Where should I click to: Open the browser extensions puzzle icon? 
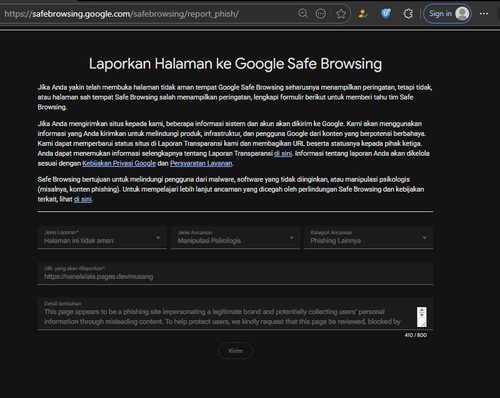(x=408, y=14)
